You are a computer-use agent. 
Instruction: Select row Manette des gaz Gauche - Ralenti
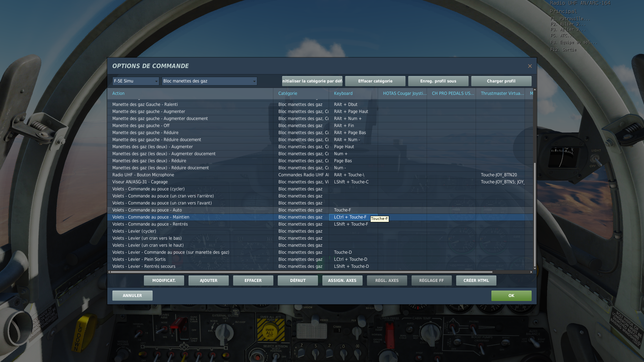[320, 105]
